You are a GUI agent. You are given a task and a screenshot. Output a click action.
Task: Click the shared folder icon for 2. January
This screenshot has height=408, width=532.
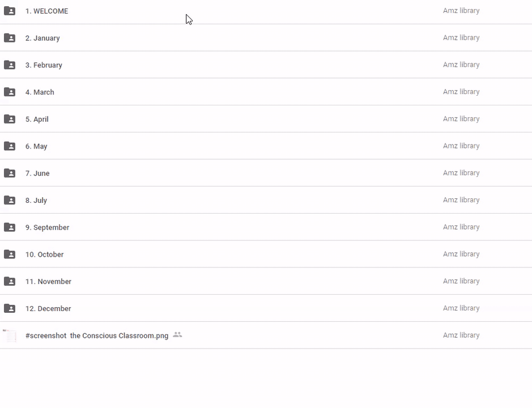(10, 38)
